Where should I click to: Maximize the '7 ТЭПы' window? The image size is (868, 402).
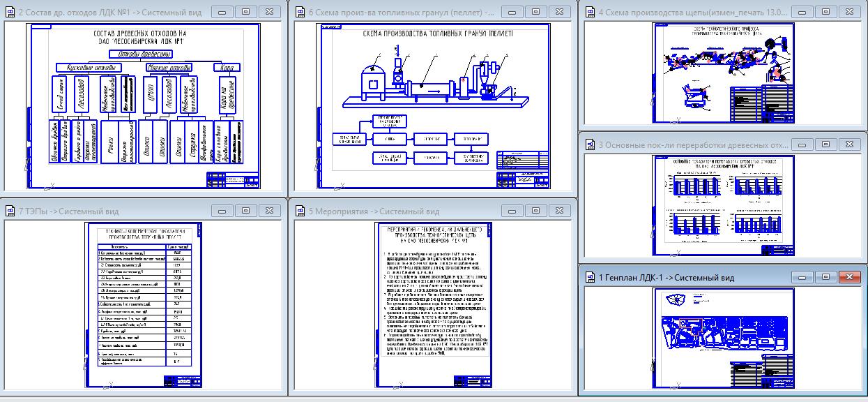245,211
